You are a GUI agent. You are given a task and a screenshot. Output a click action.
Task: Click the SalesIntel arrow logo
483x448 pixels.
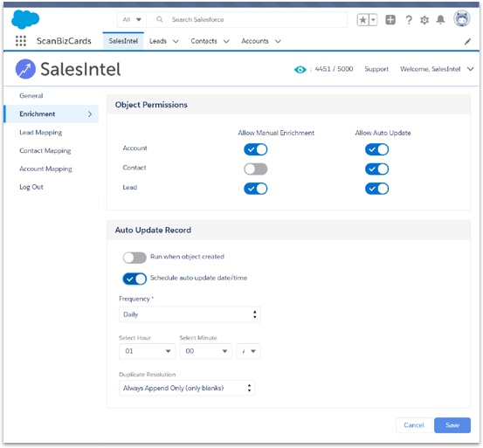[25, 69]
